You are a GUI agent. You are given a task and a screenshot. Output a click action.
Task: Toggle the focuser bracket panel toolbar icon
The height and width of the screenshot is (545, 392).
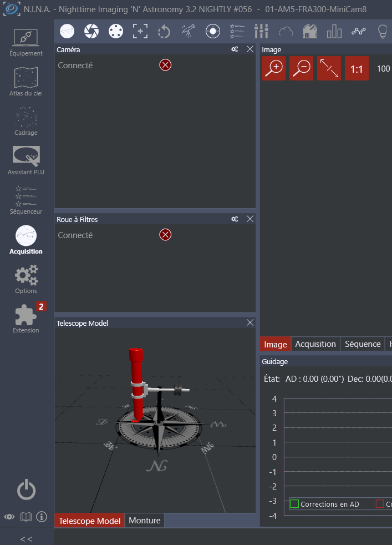[x=140, y=31]
